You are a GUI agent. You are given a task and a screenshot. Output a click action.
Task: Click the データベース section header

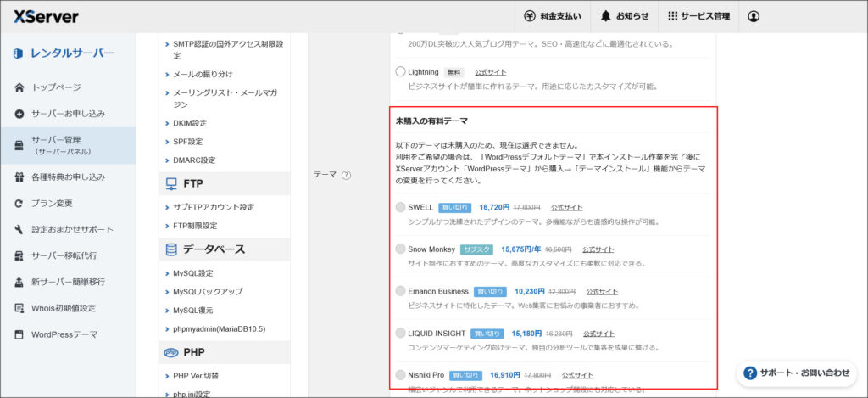224,249
